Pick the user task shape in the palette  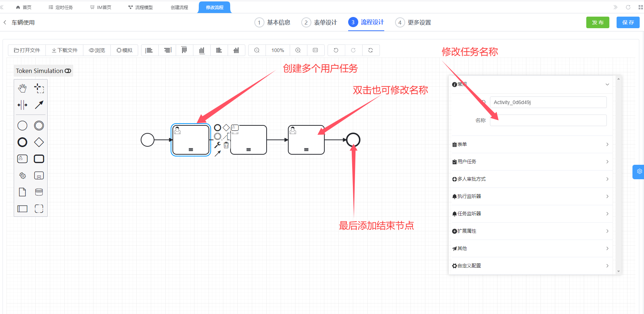(x=22, y=159)
